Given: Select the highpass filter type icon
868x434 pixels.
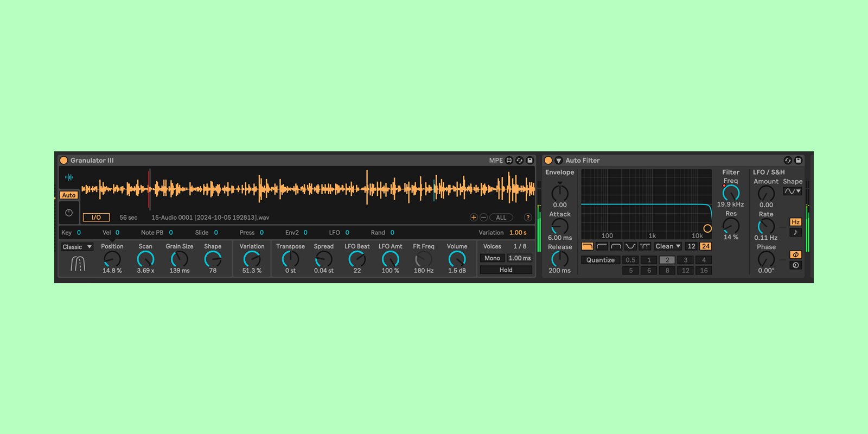Looking at the screenshot, I should tap(602, 246).
